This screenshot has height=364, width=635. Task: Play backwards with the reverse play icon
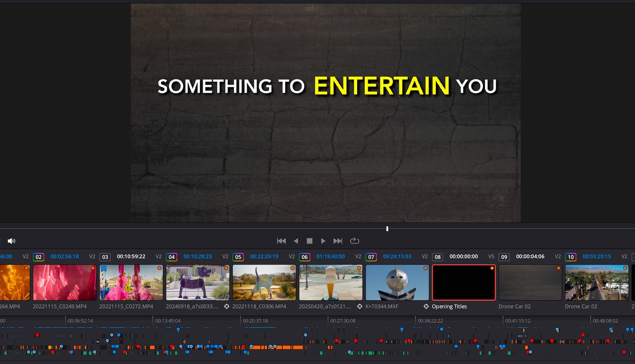point(296,241)
